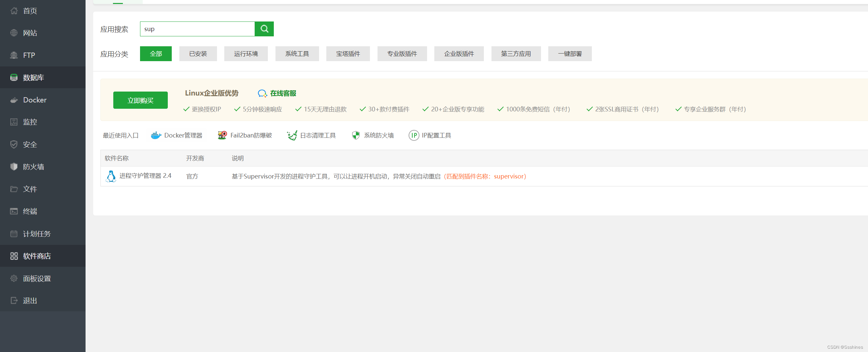Click the 进程守护管理器 penguin icon
Image resolution: width=868 pixels, height=352 pixels.
click(x=111, y=176)
